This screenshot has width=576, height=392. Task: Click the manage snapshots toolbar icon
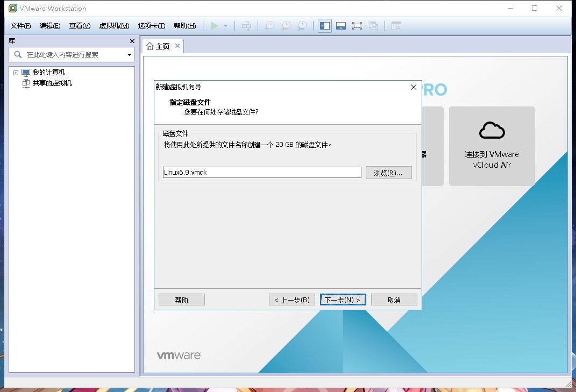click(x=302, y=26)
